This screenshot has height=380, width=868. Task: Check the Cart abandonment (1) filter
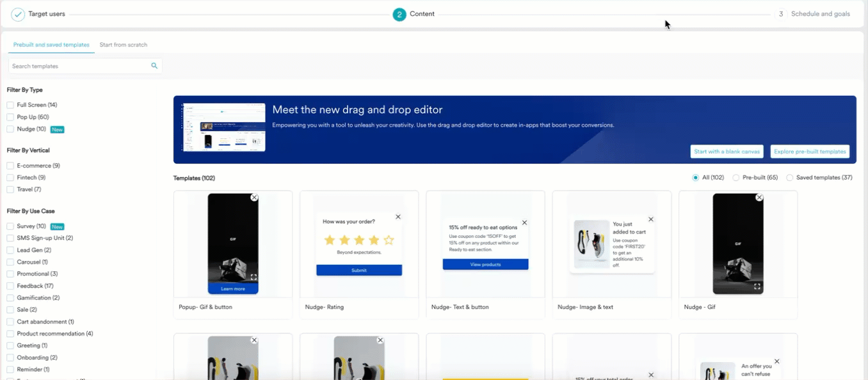click(10, 322)
